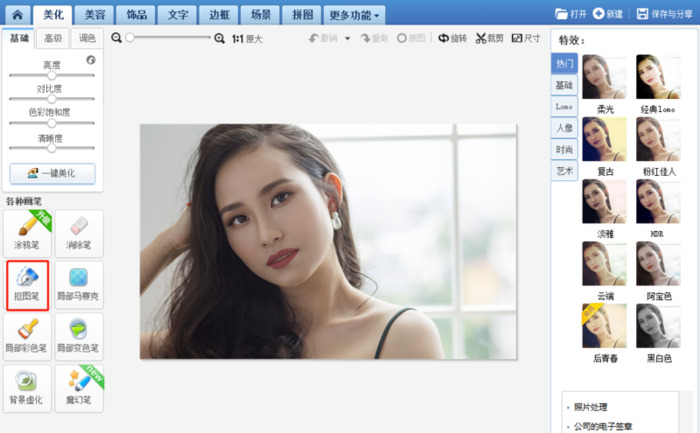Viewport: 700px width, 433px height.
Task: Click the 清晰度 slider handle
Action: 52,148
